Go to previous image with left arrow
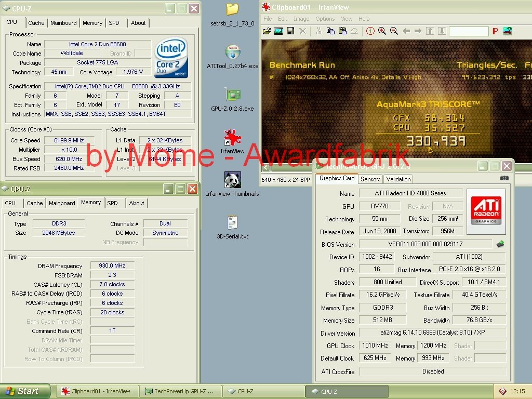Viewport: 532px width, 399px height. [x=406, y=31]
